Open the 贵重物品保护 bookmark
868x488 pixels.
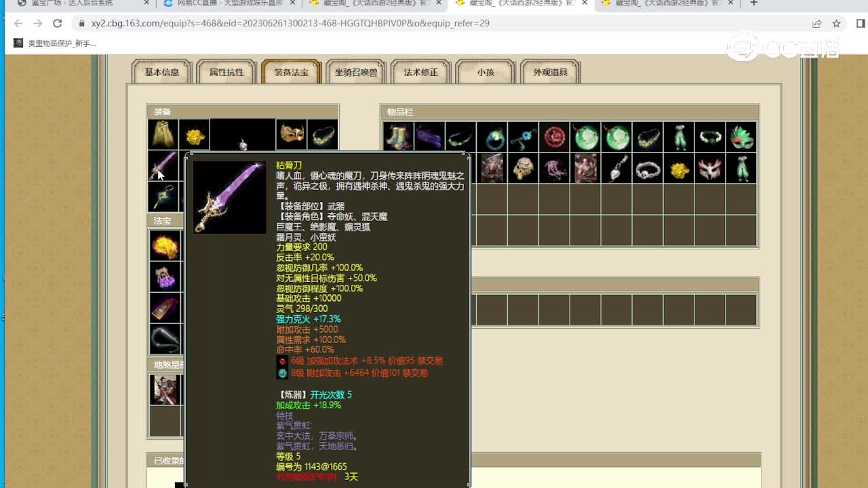click(x=55, y=43)
